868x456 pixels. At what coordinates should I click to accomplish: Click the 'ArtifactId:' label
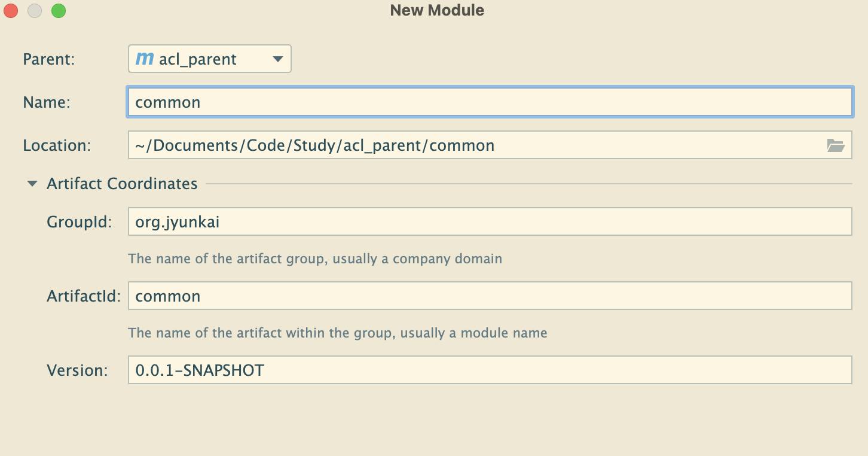(x=84, y=296)
